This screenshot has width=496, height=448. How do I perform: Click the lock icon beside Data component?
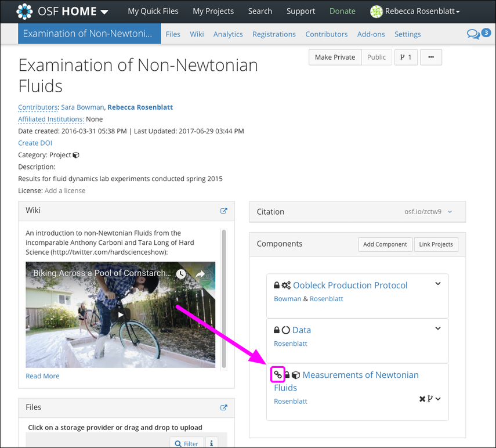[x=277, y=330]
